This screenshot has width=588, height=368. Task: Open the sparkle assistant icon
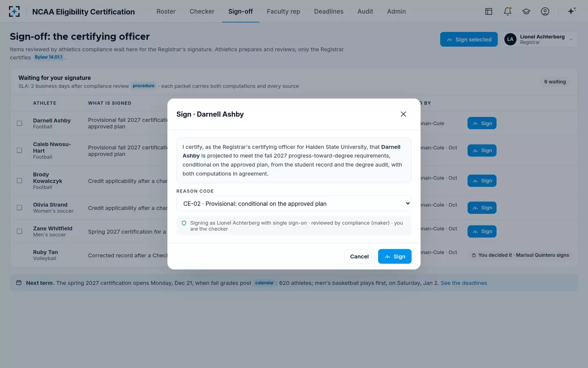click(572, 11)
